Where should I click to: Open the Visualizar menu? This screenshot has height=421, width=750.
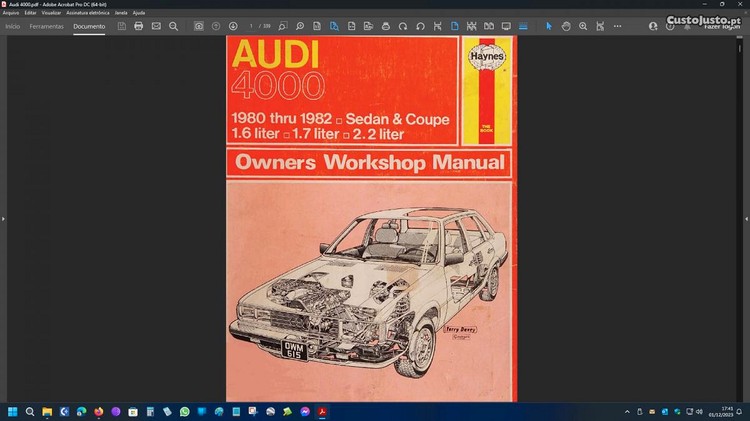[51, 12]
